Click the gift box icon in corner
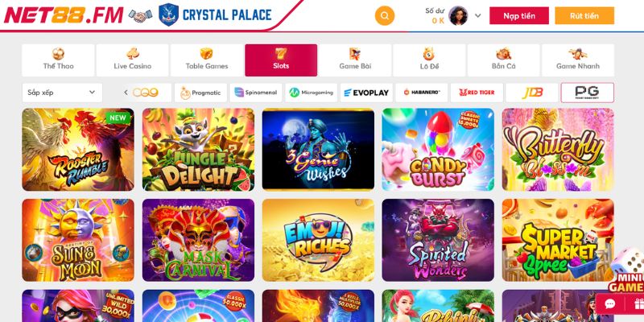Viewport: 644px width, 322px height. click(638, 304)
